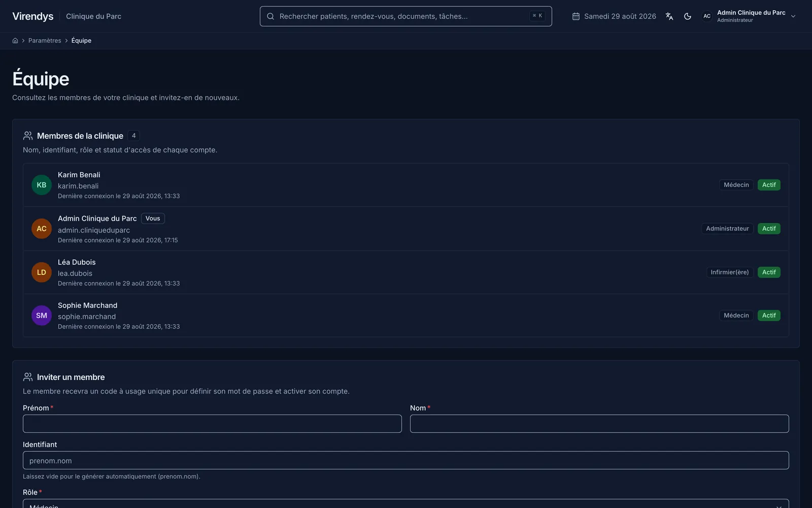Click the AC avatar in header
The image size is (812, 508).
707,16
